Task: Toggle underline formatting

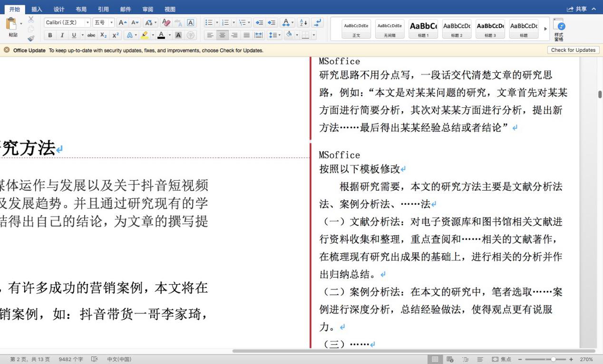Action: point(74,35)
